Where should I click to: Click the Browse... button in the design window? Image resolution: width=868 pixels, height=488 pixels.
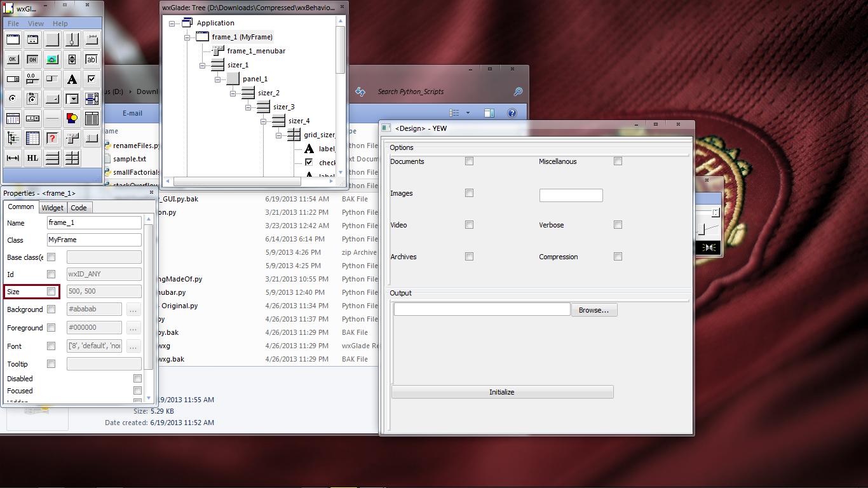tap(594, 310)
